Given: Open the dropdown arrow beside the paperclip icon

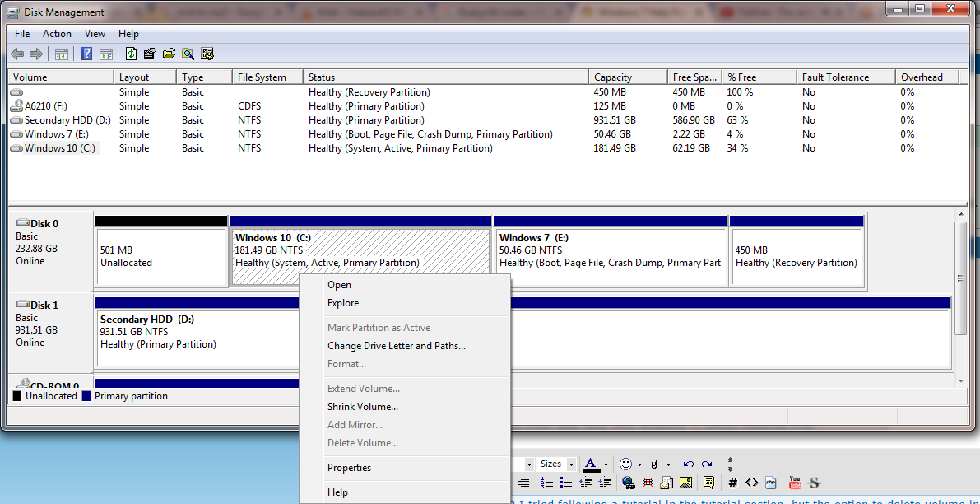Looking at the screenshot, I should tap(668, 464).
